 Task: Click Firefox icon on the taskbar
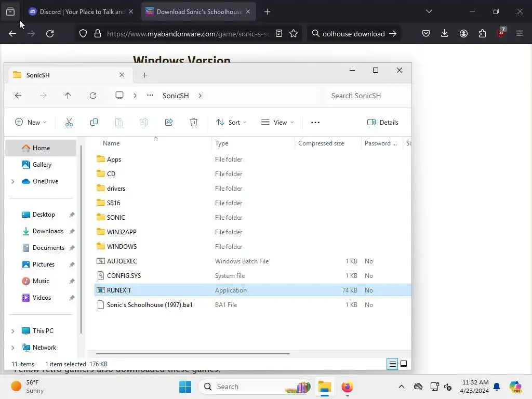347,387
